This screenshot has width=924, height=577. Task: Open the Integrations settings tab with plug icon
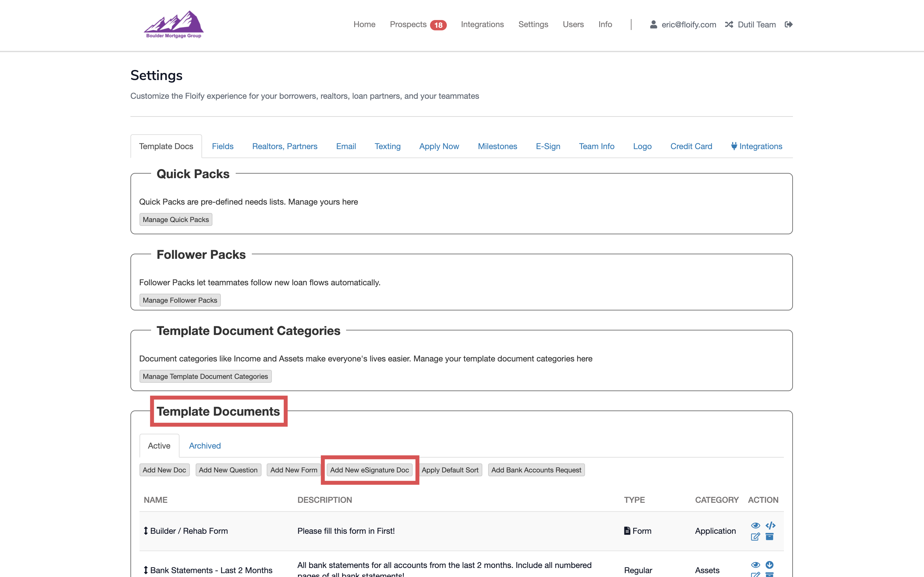756,146
